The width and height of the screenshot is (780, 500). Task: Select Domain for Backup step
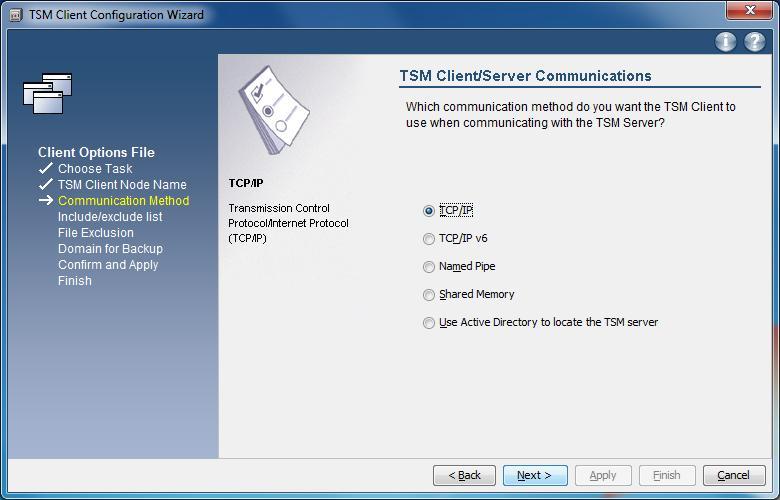click(110, 249)
